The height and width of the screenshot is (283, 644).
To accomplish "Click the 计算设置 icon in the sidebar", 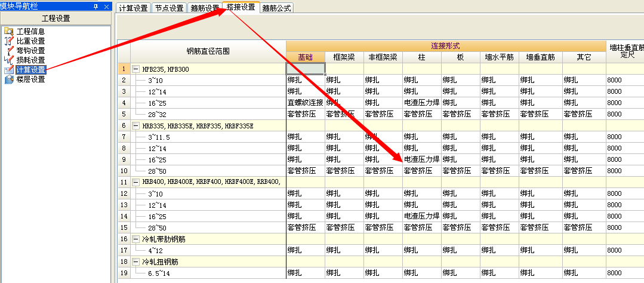I will [8, 70].
